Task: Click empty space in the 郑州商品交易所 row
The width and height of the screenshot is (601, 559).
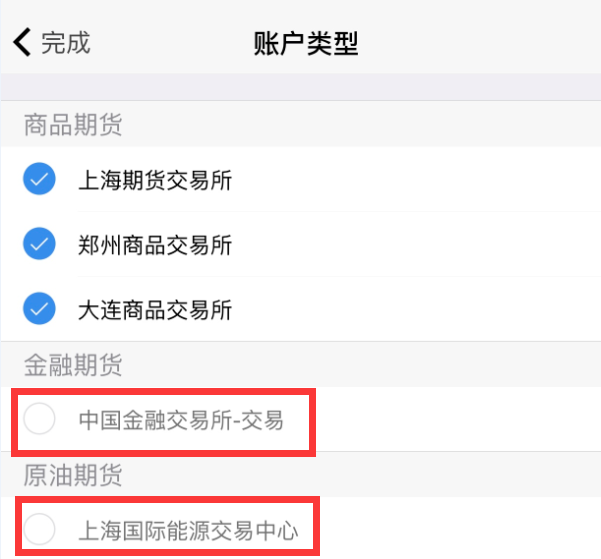Action: pyautogui.click(x=420, y=244)
